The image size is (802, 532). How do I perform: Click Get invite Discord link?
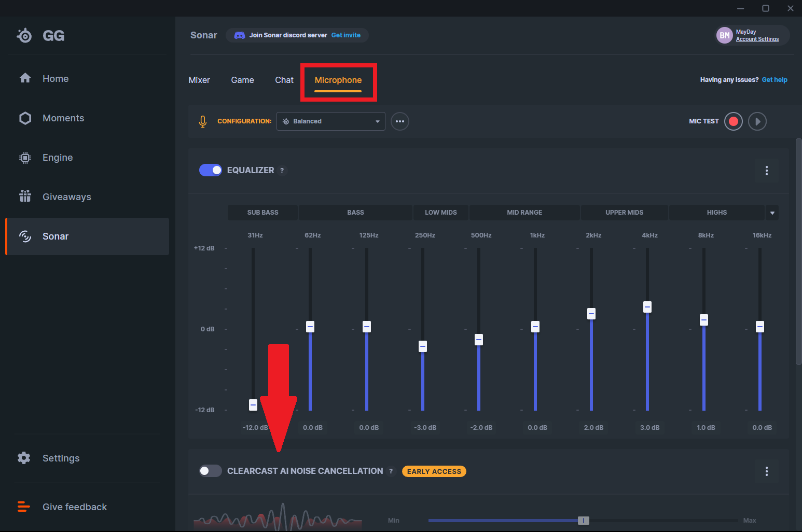click(345, 35)
